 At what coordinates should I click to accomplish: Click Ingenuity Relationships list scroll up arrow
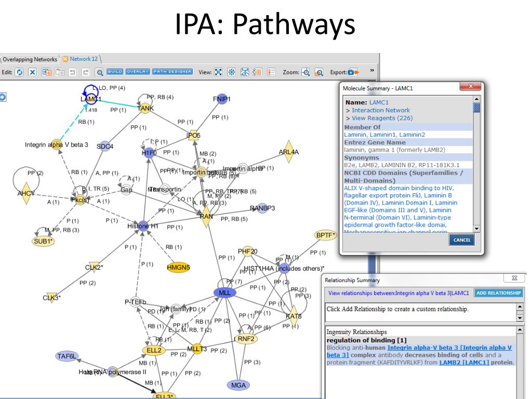coord(520,330)
